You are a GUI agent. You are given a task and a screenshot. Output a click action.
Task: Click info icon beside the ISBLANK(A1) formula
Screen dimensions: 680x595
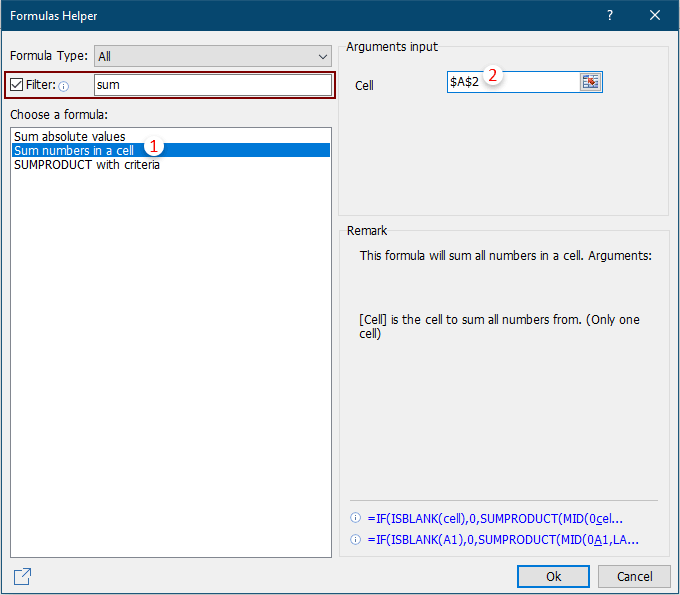click(355, 540)
